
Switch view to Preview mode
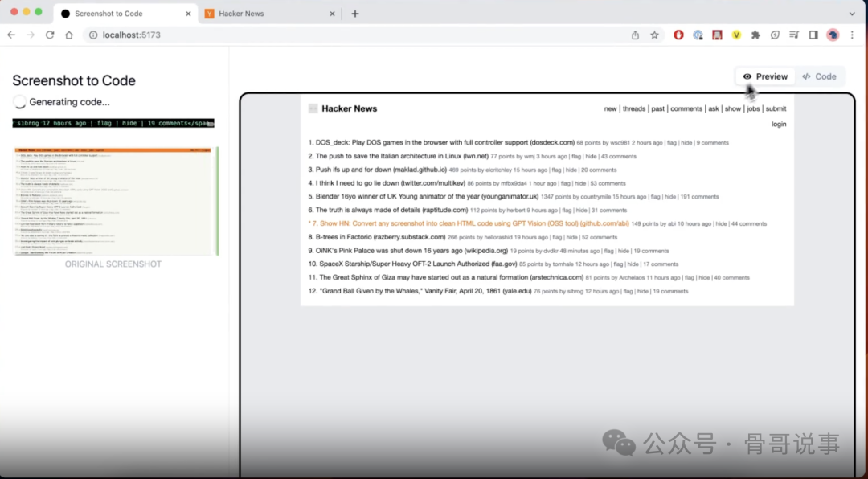click(765, 76)
